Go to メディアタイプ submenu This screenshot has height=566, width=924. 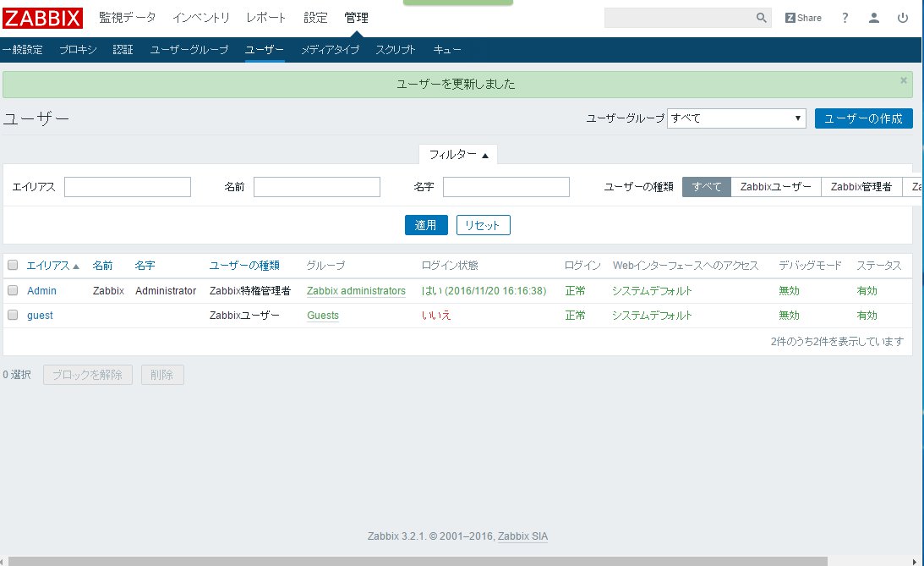pyautogui.click(x=330, y=50)
